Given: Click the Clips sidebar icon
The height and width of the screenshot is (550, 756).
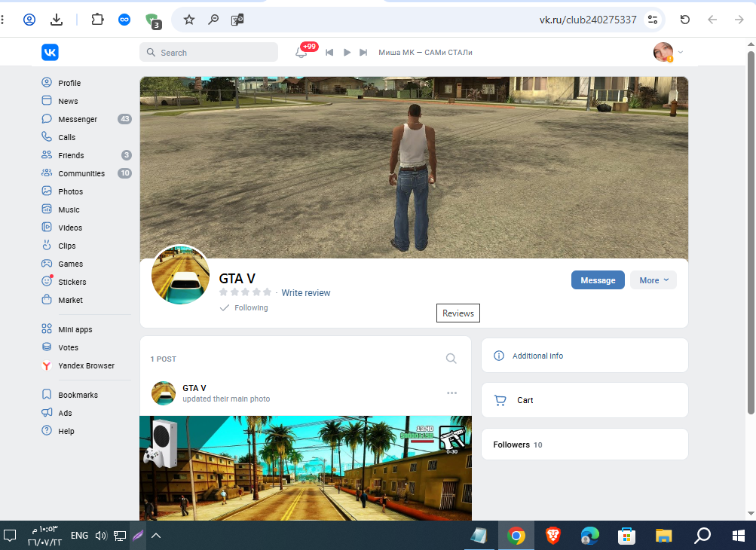Looking at the screenshot, I should [x=47, y=246].
